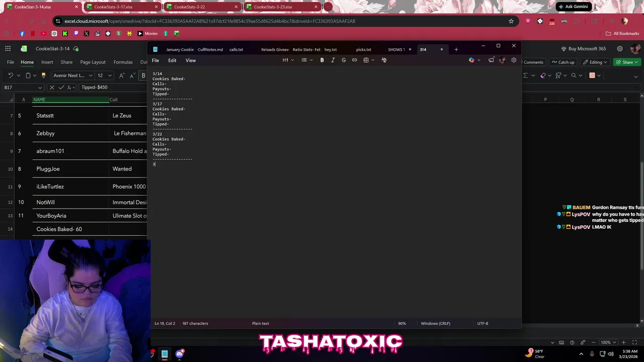This screenshot has height=362, width=644.
Task: Switch to calls.txt tab in Notepad
Action: [x=236, y=49]
